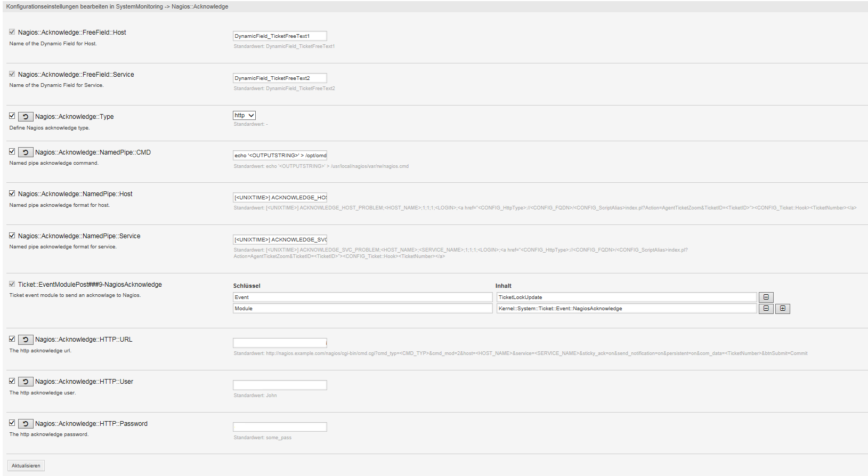
Task: Reset the NamedPipe::CMD setting to default
Action: point(26,152)
